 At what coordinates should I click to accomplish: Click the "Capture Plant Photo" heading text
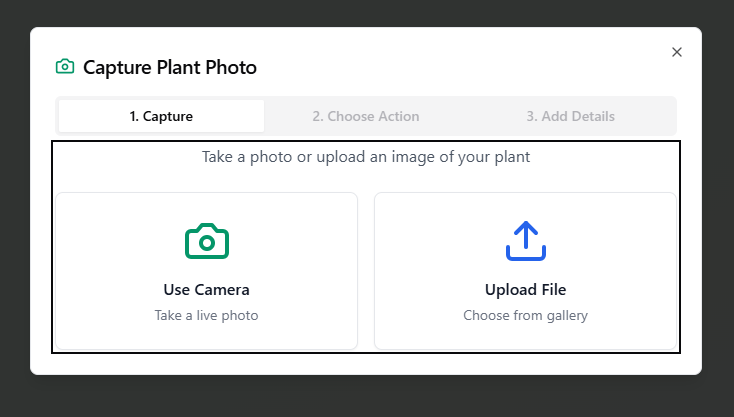click(x=169, y=68)
